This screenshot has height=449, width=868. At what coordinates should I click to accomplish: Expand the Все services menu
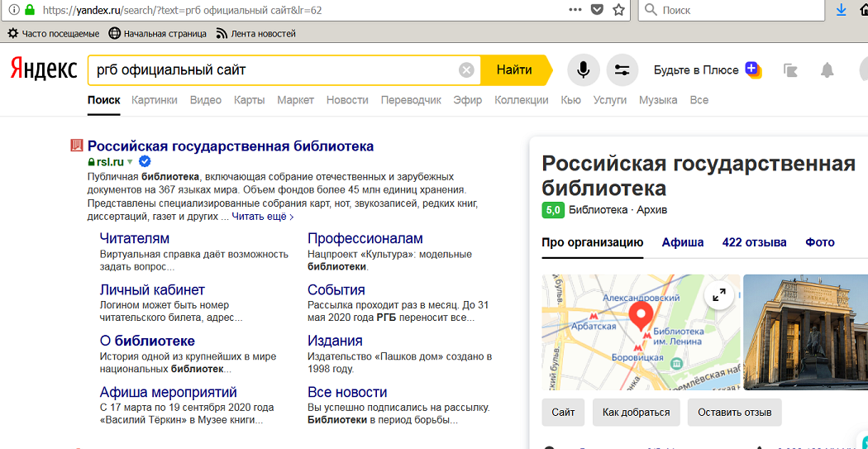click(699, 100)
